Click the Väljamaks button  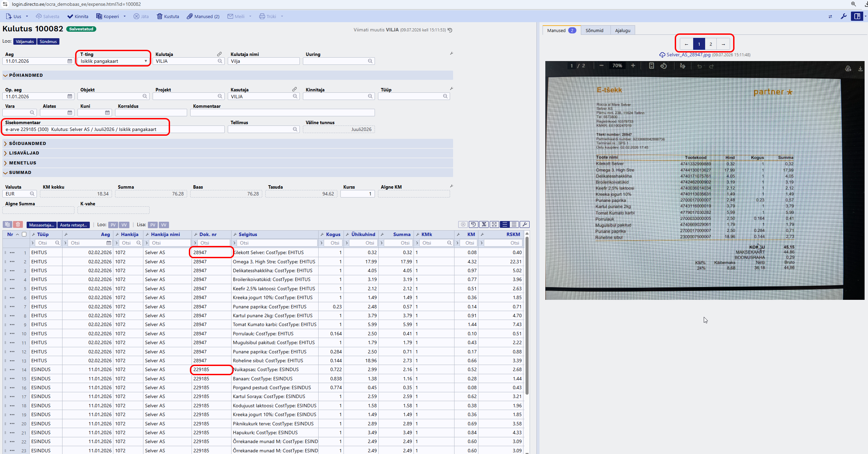point(25,42)
